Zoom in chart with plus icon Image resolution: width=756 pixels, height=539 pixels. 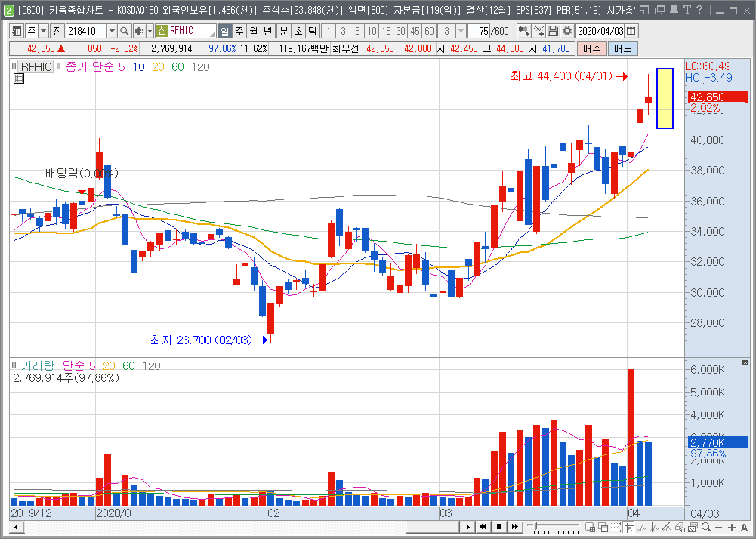731,528
